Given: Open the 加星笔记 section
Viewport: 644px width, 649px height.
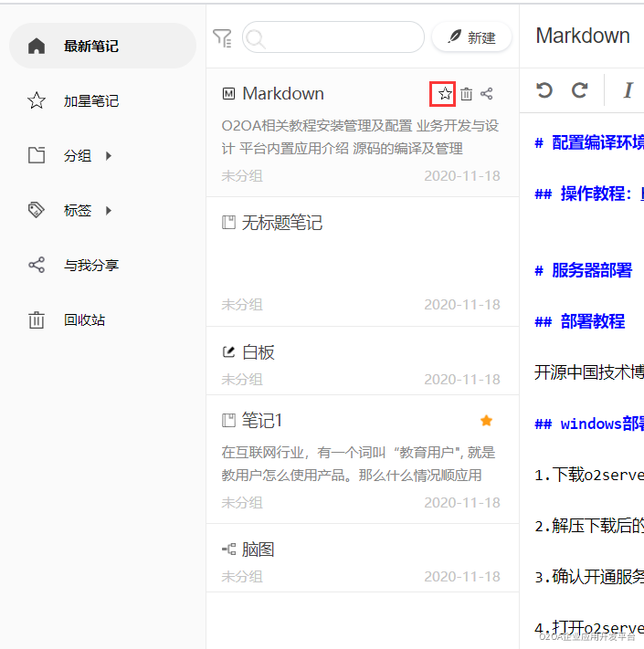Looking at the screenshot, I should pyautogui.click(x=91, y=100).
